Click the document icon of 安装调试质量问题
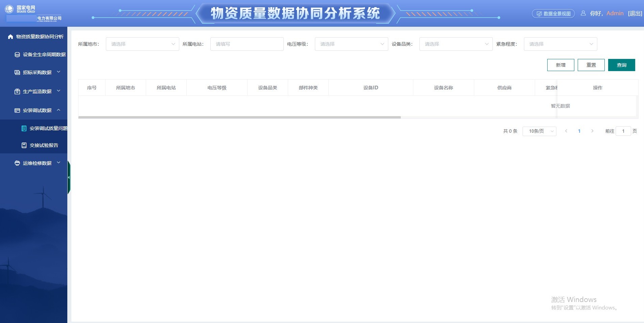 click(23, 128)
